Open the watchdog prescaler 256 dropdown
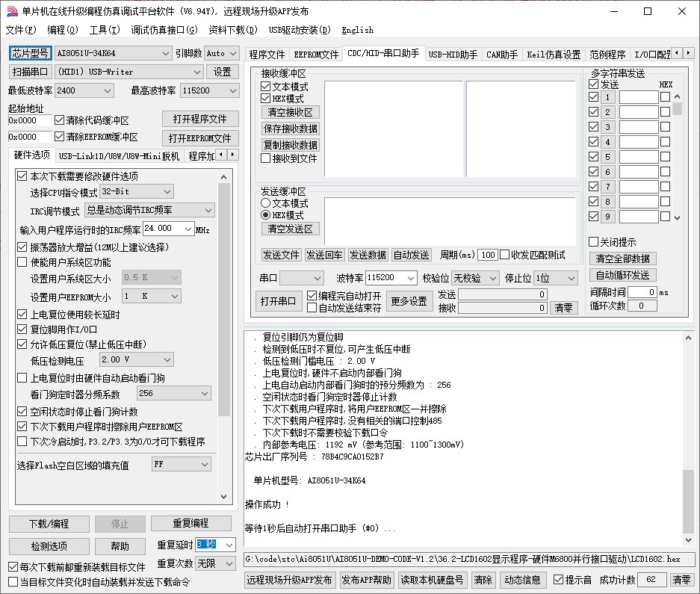The width and height of the screenshot is (700, 594). pyautogui.click(x=173, y=394)
